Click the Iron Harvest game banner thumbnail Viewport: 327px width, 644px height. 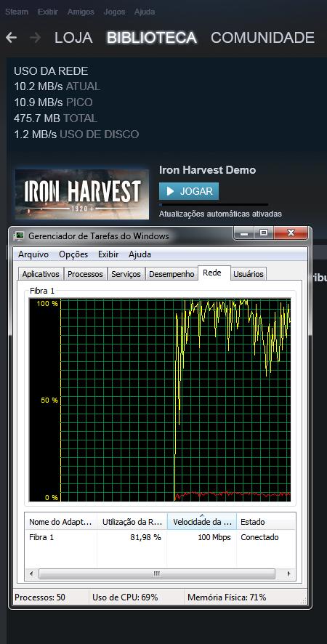[82, 194]
